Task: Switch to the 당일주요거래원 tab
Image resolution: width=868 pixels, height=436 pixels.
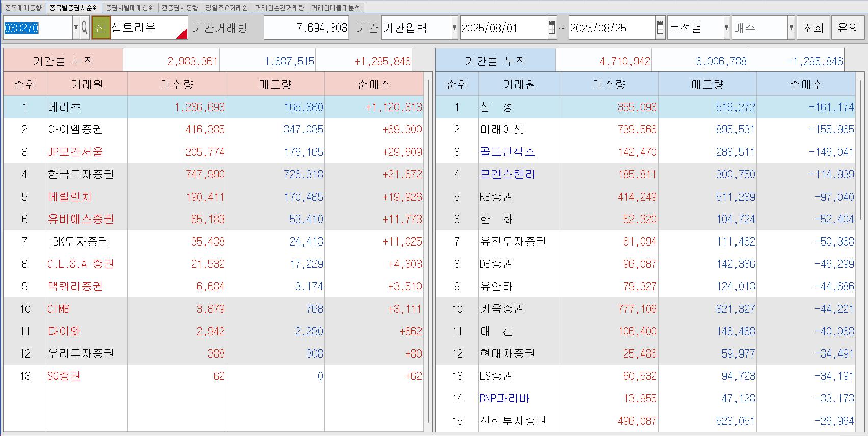Action: pyautogui.click(x=226, y=8)
